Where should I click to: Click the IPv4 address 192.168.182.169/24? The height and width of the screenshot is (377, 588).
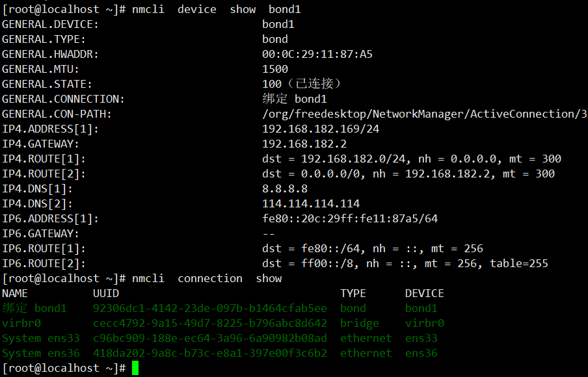(x=321, y=129)
